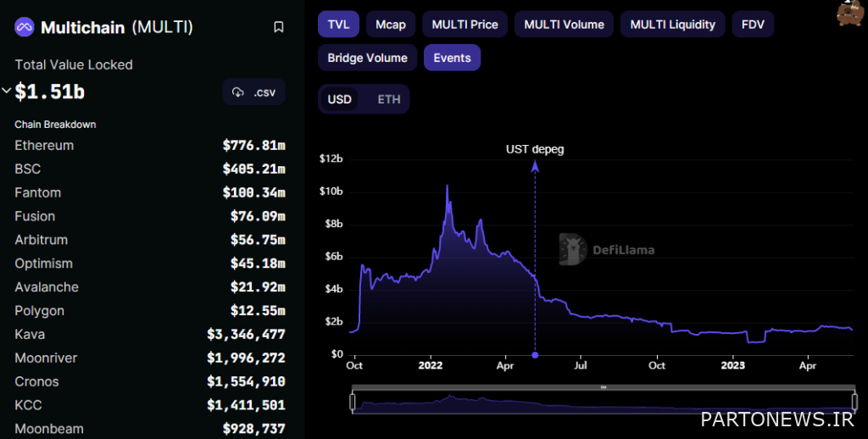This screenshot has height=439, width=868.
Task: Select the Avalanche chain row
Action: (x=150, y=287)
